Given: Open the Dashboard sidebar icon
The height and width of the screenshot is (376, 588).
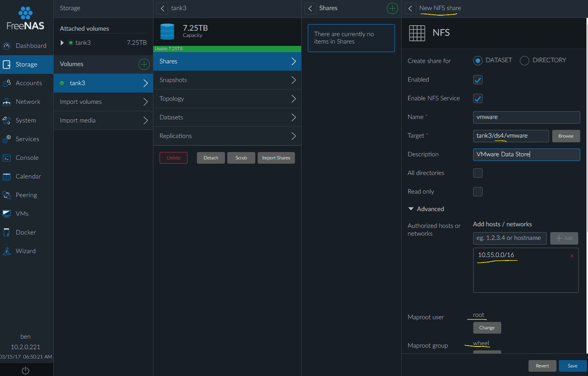Looking at the screenshot, I should pyautogui.click(x=7, y=46).
